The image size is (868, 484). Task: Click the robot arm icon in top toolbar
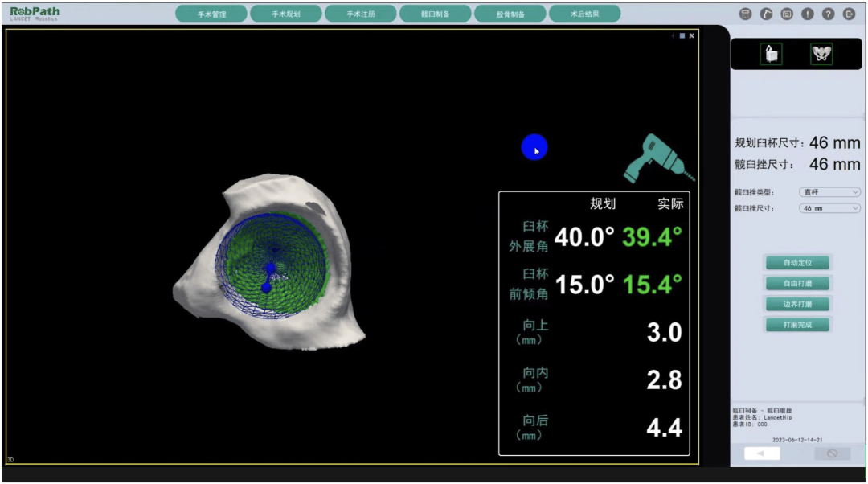click(766, 14)
